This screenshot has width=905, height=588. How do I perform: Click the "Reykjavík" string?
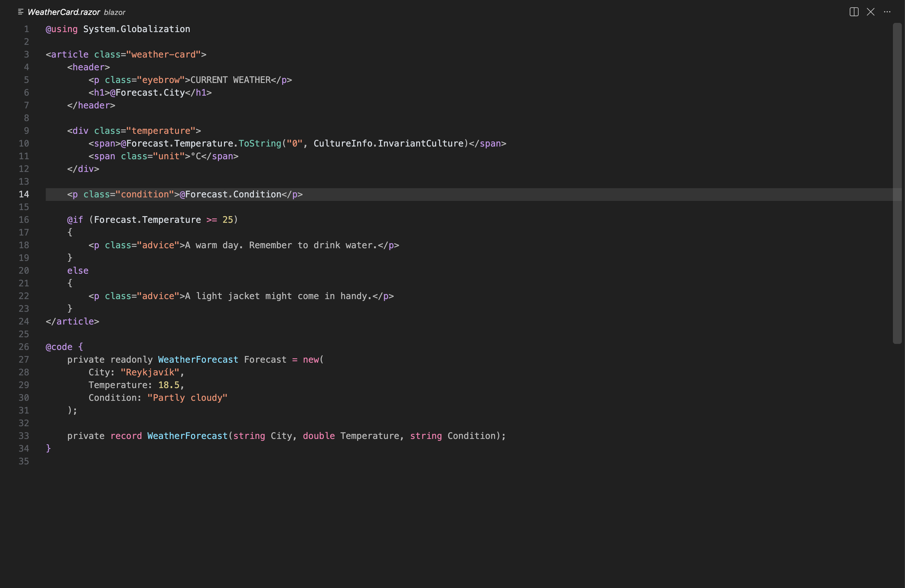(150, 373)
